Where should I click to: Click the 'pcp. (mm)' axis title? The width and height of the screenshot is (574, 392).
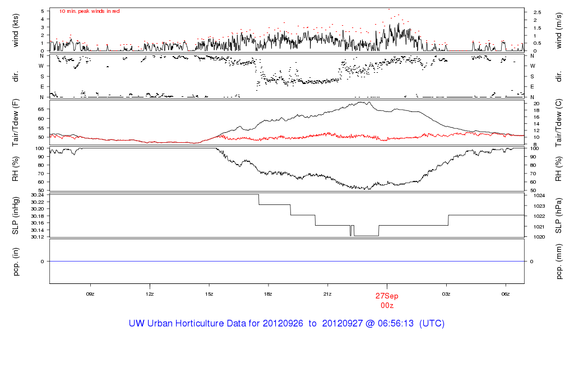click(x=559, y=262)
